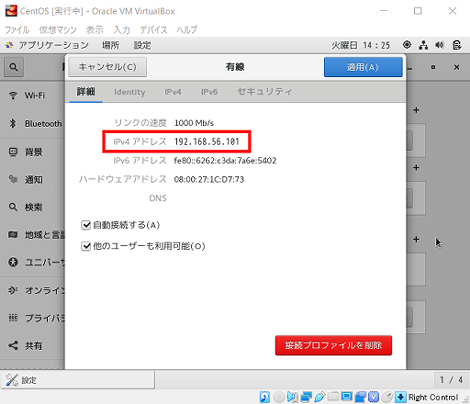Switch to the セキュリティ tab
This screenshot has width=470, height=404.
[264, 92]
